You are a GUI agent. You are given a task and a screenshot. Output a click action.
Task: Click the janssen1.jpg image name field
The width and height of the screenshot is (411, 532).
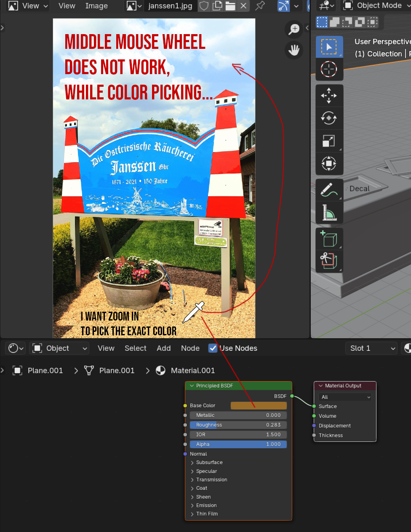click(170, 6)
